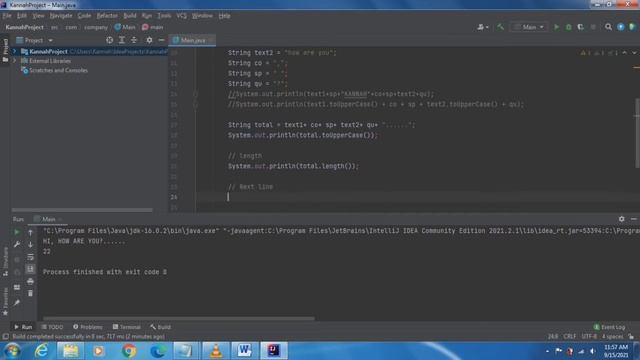
Task: Click the main method breadcrumb
Action: [x=153, y=27]
